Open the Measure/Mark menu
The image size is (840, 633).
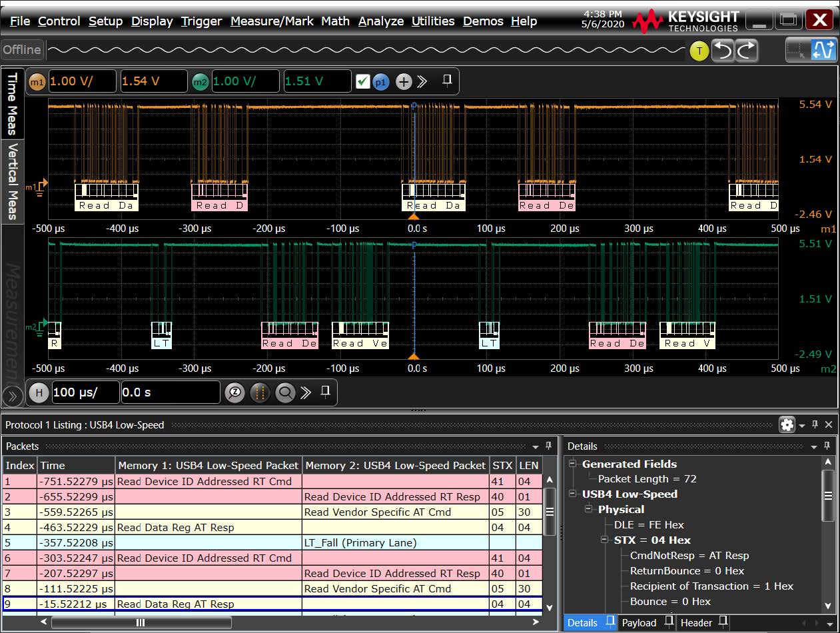(x=272, y=21)
